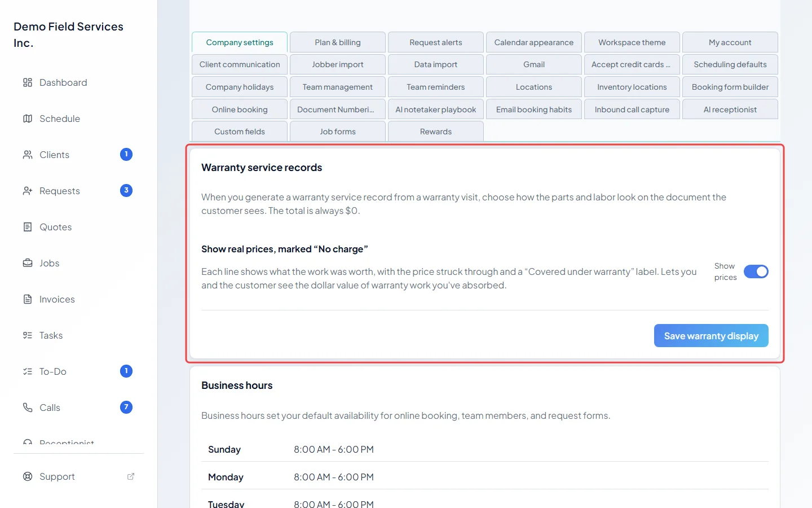Viewport: 812px width, 508px height.
Task: Switch to the Gmail tab
Action: [x=534, y=64]
